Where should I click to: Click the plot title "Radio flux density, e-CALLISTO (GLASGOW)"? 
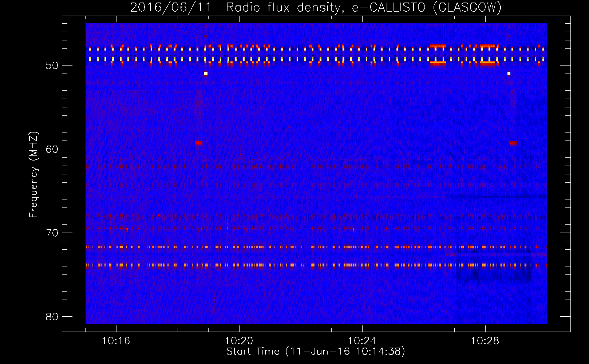coord(364,7)
